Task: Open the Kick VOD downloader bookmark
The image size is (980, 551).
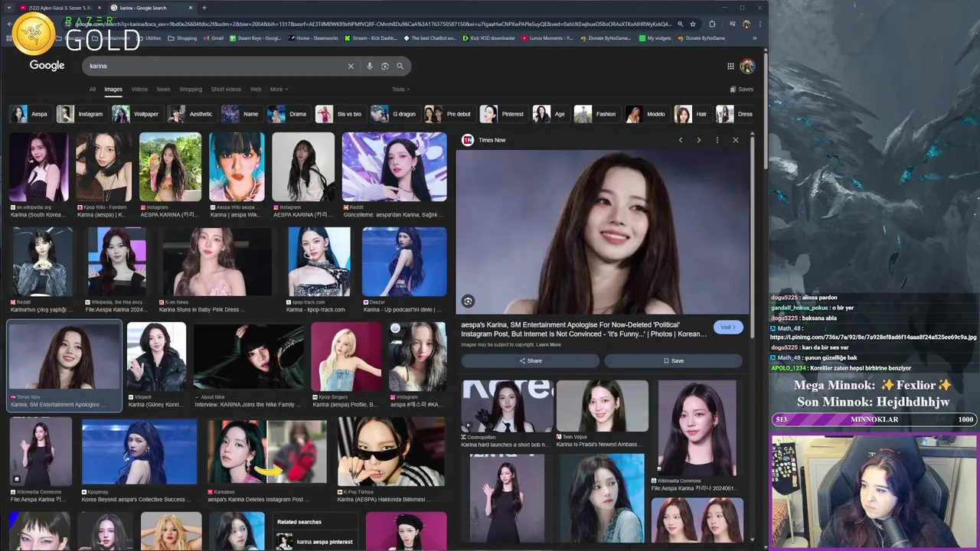Action: 488,38
